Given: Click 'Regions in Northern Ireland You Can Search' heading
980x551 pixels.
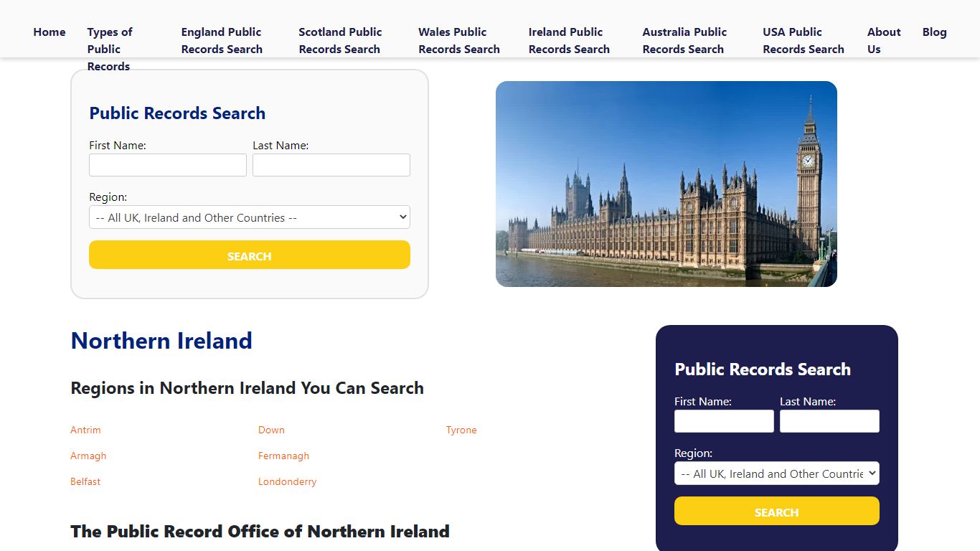Looking at the screenshot, I should pos(247,388).
